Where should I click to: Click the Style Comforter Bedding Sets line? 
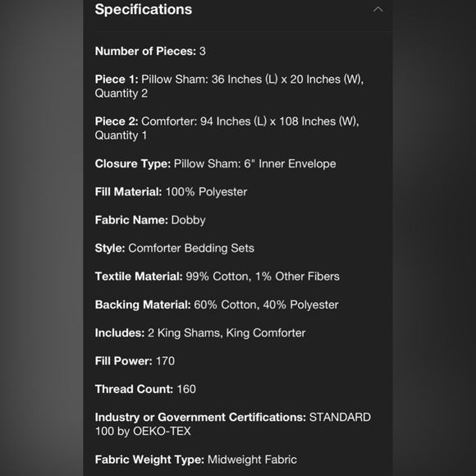[175, 248]
